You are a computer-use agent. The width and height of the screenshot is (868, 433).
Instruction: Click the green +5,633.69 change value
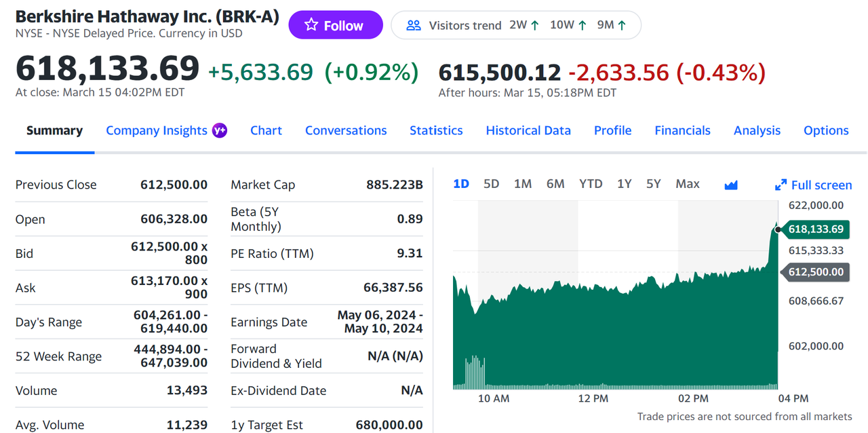[x=260, y=72]
